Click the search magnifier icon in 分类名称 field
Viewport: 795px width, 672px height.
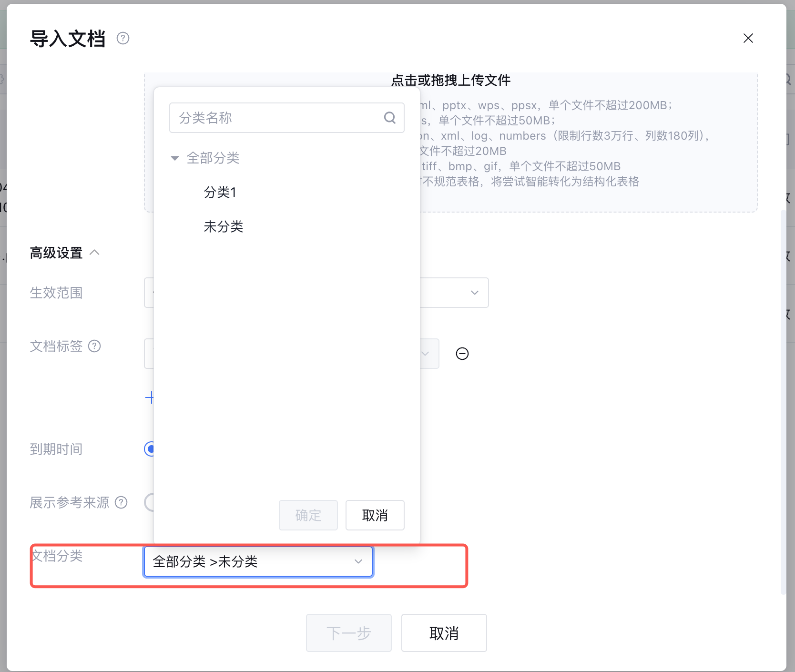pyautogui.click(x=390, y=118)
